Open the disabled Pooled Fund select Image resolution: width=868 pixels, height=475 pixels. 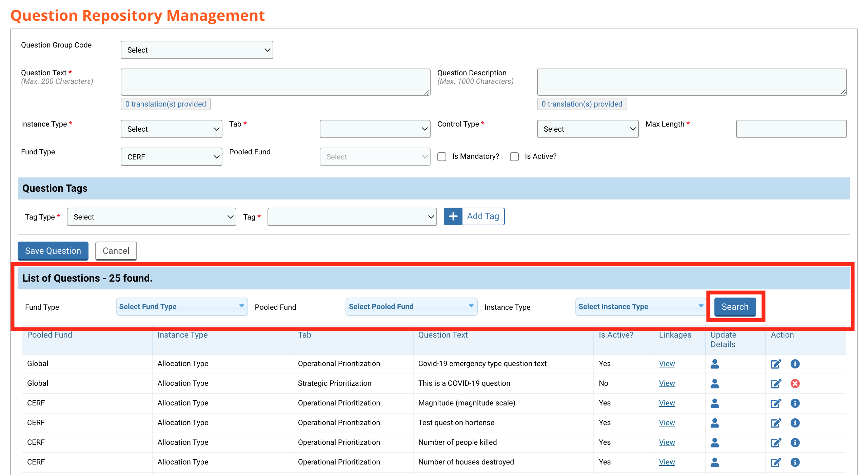(375, 157)
